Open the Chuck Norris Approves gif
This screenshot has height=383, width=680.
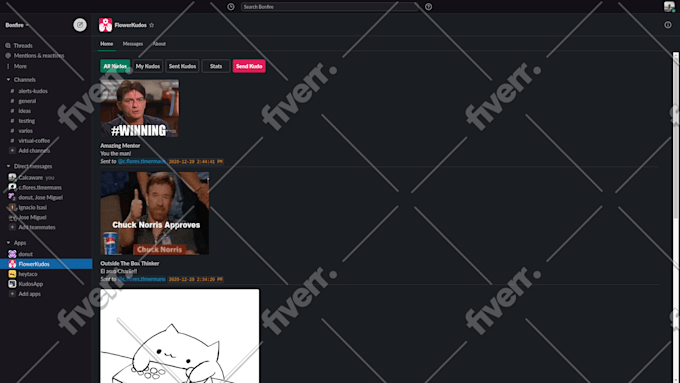click(x=155, y=213)
